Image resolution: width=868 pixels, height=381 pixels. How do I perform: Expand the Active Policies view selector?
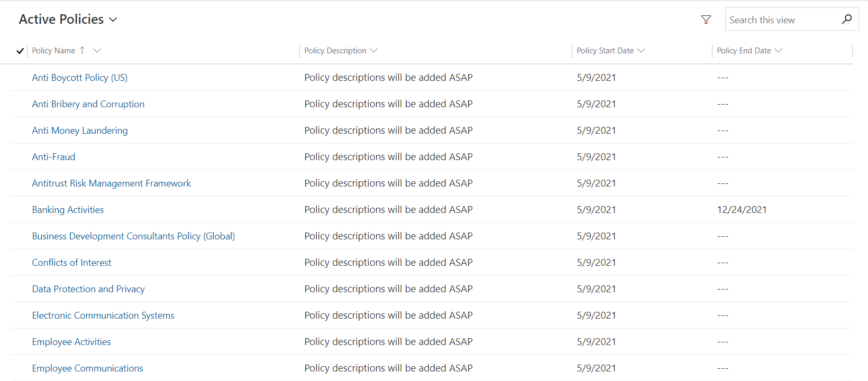point(113,20)
